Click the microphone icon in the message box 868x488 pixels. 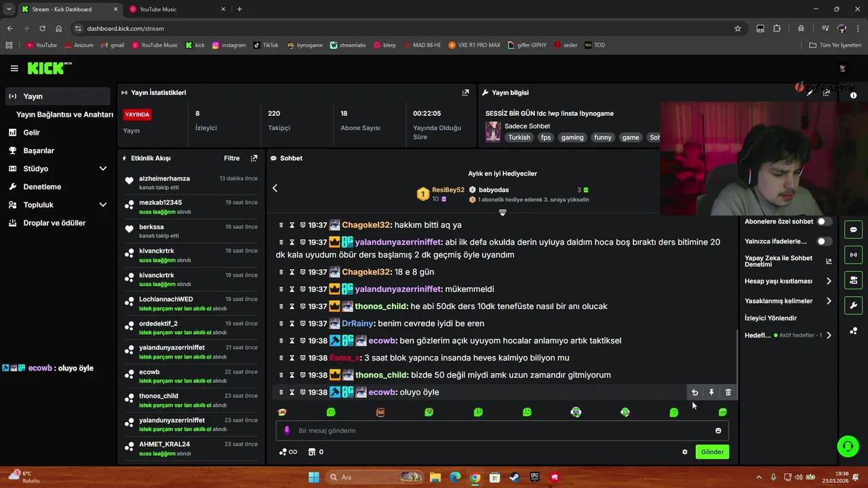(x=287, y=430)
